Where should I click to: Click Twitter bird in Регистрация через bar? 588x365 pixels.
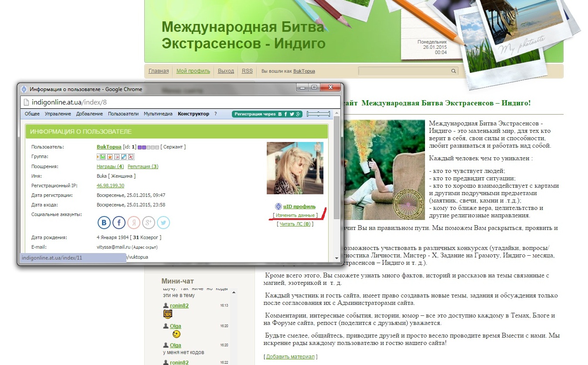292,114
